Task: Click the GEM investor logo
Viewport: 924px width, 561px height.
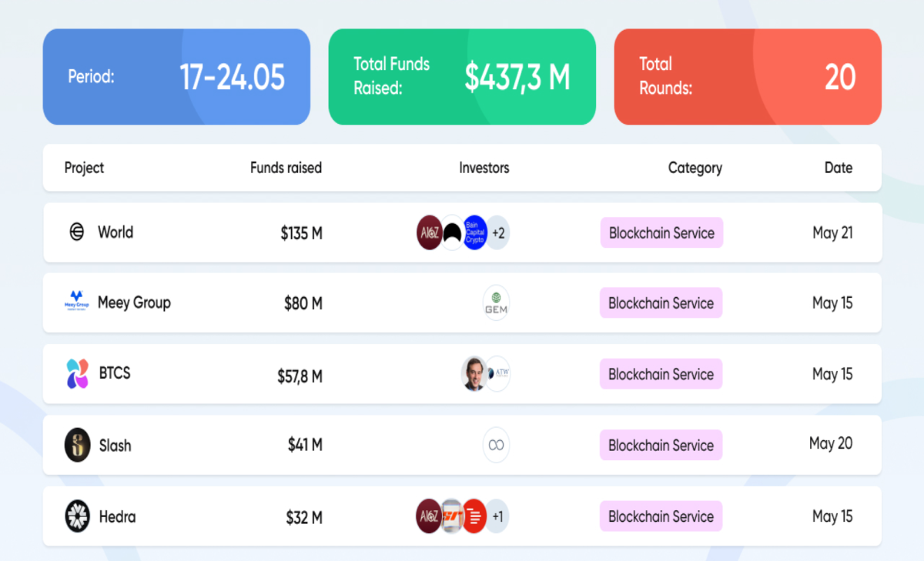Action: pyautogui.click(x=496, y=303)
